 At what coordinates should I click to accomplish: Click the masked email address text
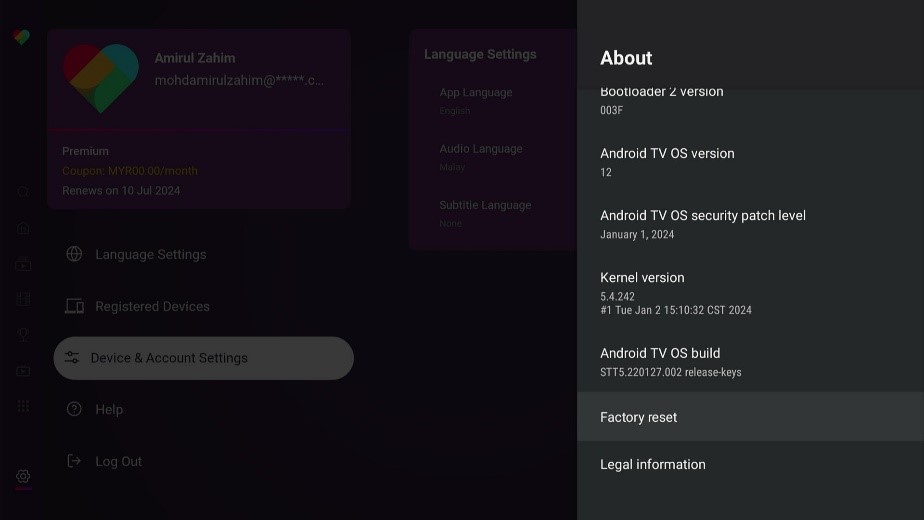click(239, 80)
